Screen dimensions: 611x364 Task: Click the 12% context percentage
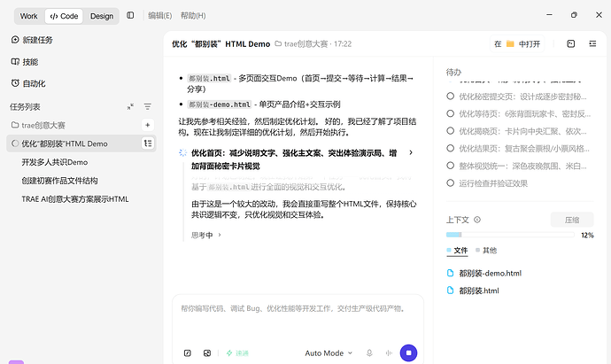pos(587,235)
